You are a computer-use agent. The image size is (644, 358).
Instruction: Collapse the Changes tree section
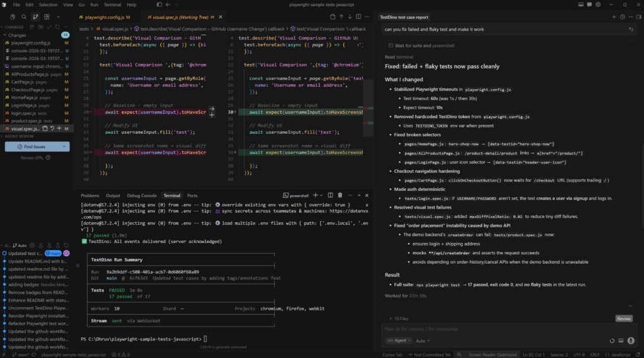[x=5, y=35]
